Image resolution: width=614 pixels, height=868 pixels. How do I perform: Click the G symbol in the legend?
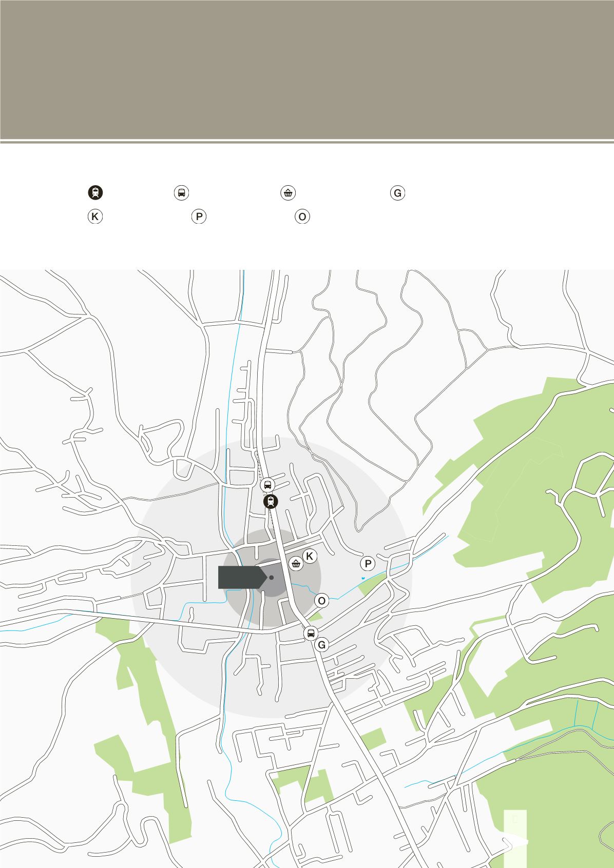[x=397, y=193]
